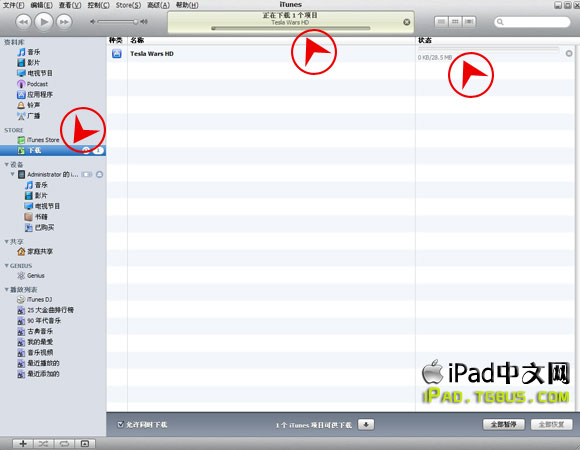The height and width of the screenshot is (450, 580).
Task: Open the 音乐视频 playlist
Action: point(35,352)
